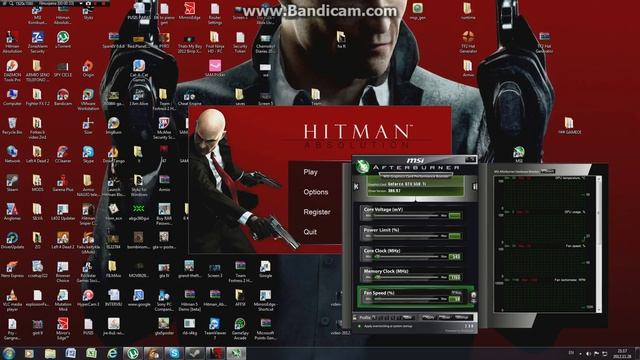640x360 pixels.
Task: Click the Save profile button
Action: tap(407, 317)
